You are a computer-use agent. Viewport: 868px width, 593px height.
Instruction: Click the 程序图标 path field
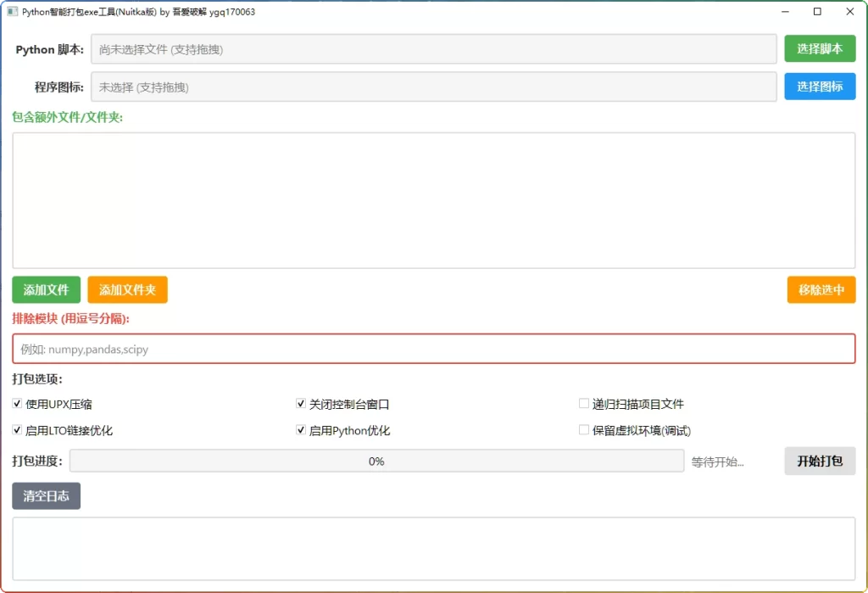[x=432, y=86]
